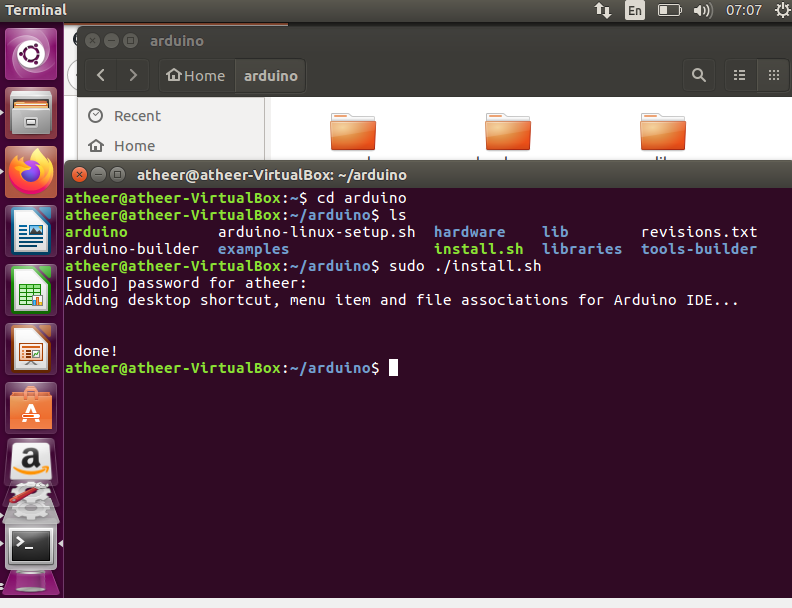Open the Files manager in the dock

point(31,113)
